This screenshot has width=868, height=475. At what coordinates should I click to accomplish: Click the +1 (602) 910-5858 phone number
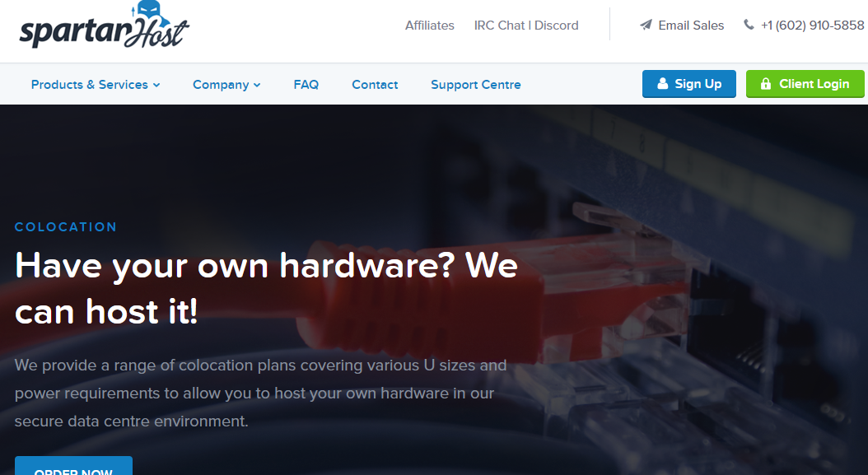(812, 26)
